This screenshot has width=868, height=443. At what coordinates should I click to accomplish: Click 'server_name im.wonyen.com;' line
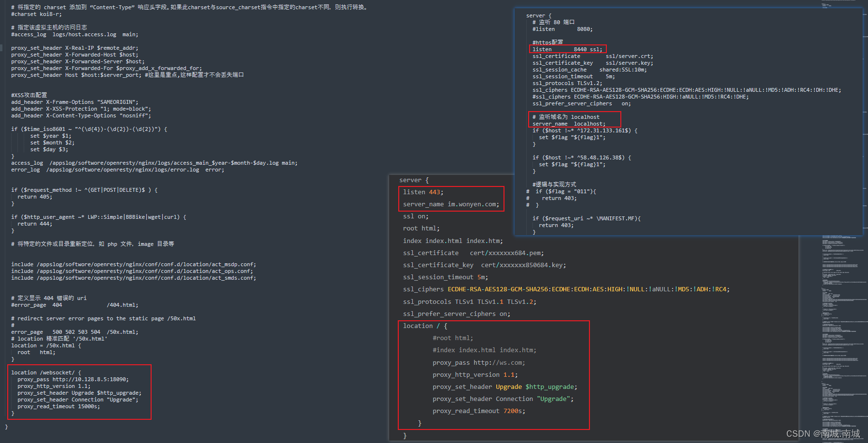451,204
